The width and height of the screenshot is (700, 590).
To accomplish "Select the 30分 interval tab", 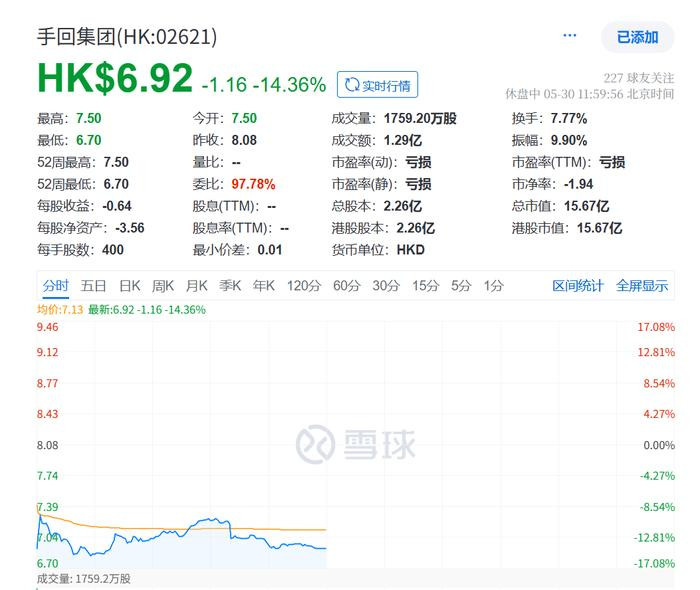I will (386, 285).
